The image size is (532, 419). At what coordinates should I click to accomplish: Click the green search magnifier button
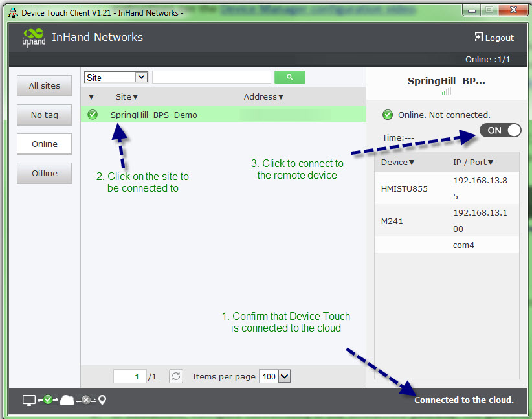tap(290, 77)
